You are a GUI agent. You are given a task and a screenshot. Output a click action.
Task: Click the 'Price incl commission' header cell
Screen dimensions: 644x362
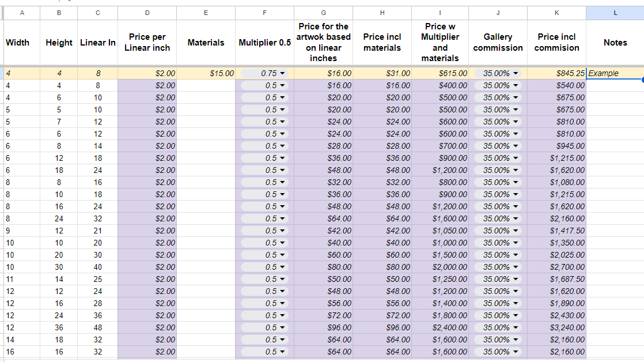(556, 42)
